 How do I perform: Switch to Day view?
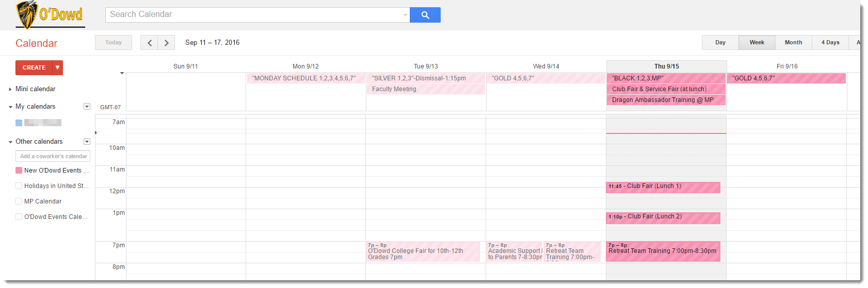pos(720,43)
